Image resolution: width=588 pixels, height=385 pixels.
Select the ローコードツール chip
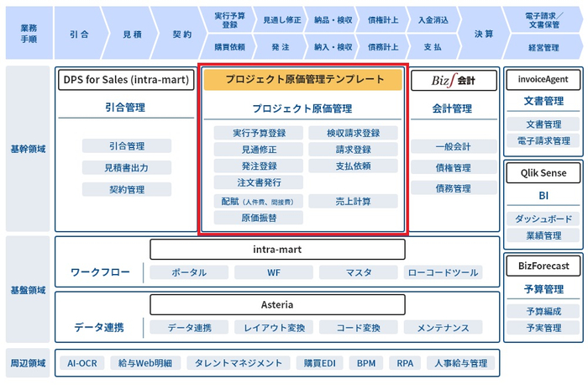tap(444, 272)
